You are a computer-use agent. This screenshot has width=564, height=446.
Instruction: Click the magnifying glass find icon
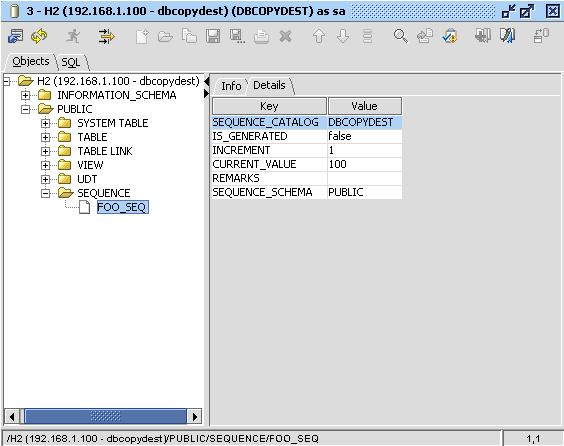400,36
